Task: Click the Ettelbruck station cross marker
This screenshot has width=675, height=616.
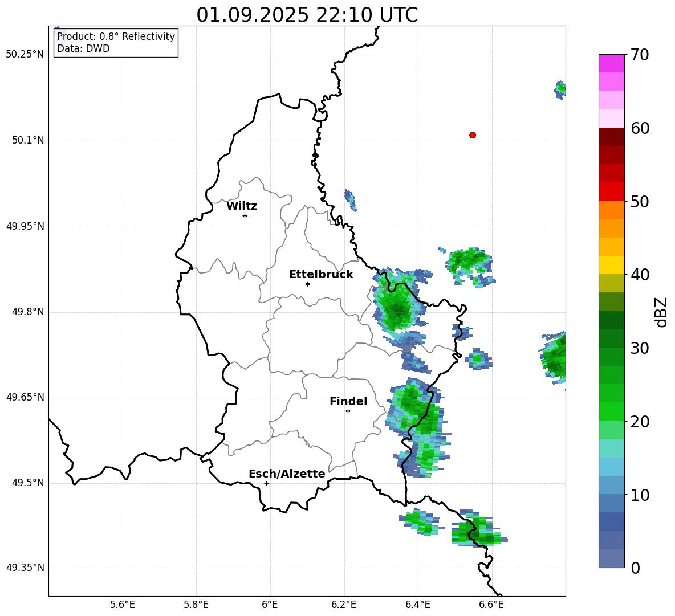Action: tap(307, 284)
